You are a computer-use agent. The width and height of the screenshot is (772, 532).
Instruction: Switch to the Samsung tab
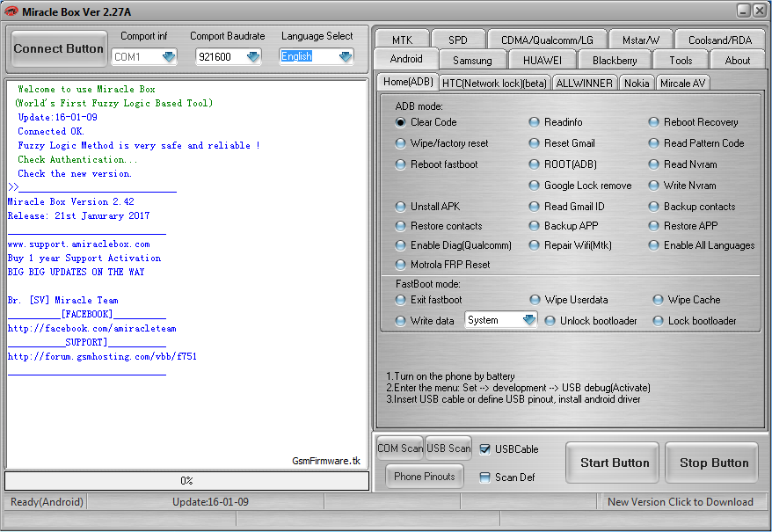(x=472, y=60)
